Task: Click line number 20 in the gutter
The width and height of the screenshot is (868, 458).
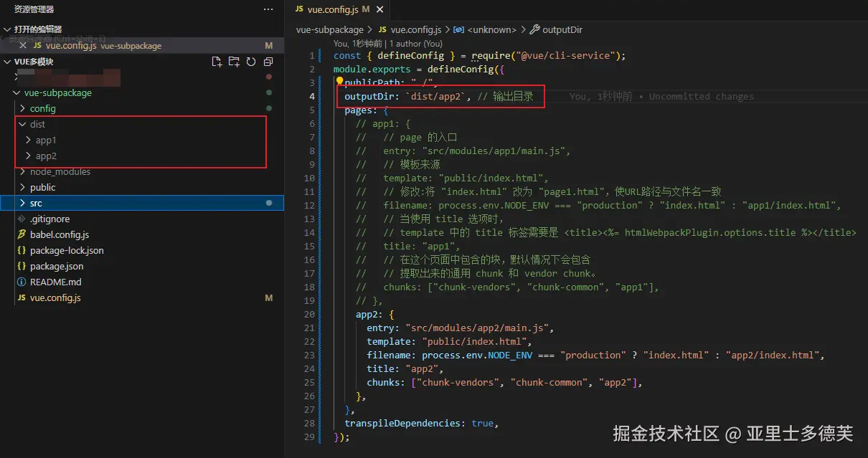Action: (309, 314)
